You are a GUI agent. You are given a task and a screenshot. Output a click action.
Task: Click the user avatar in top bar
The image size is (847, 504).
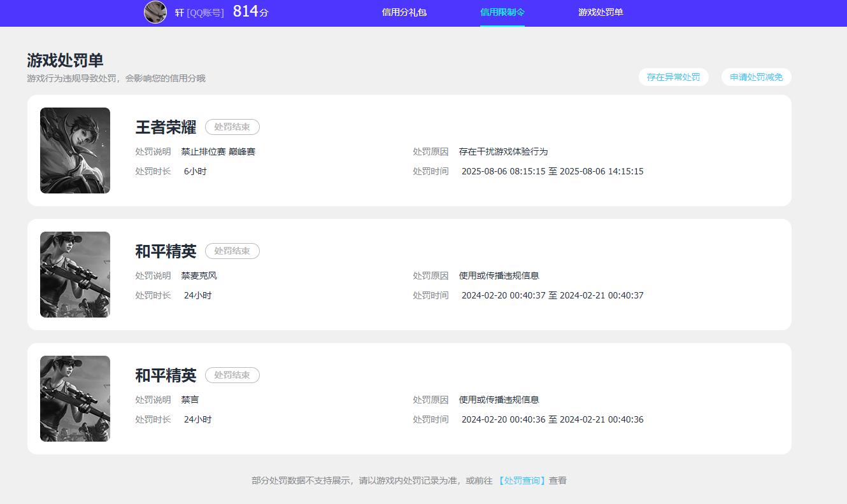click(155, 13)
